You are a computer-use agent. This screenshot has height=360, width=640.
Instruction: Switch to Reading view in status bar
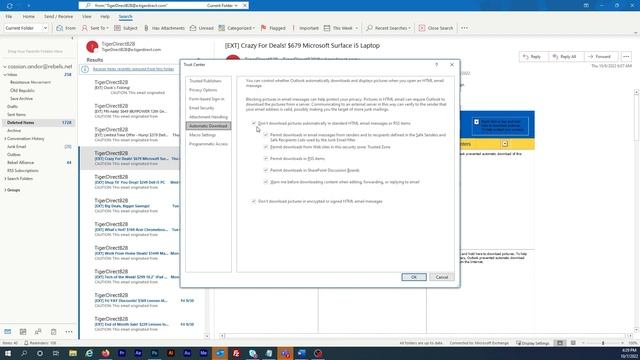pyautogui.click(x=573, y=343)
